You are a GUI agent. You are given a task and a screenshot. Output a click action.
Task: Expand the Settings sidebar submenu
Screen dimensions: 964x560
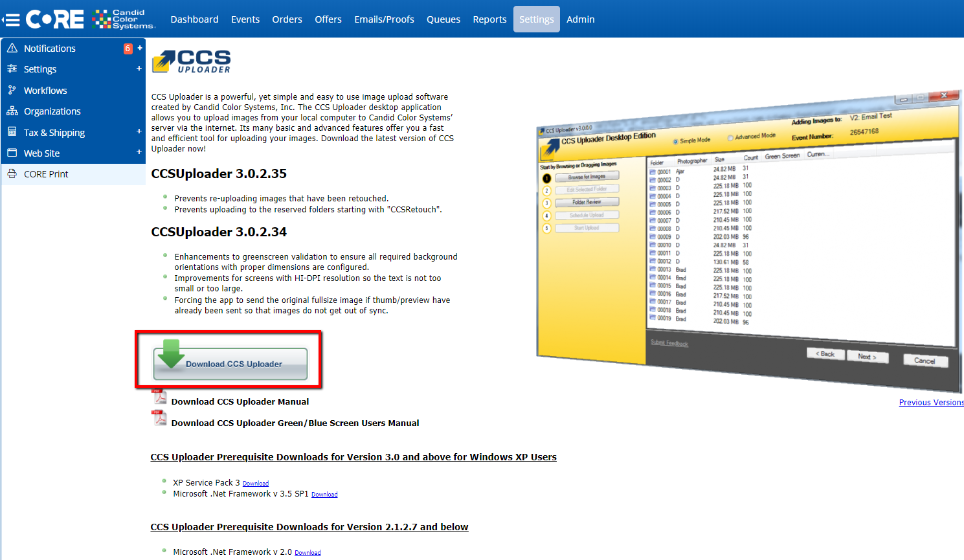(139, 69)
